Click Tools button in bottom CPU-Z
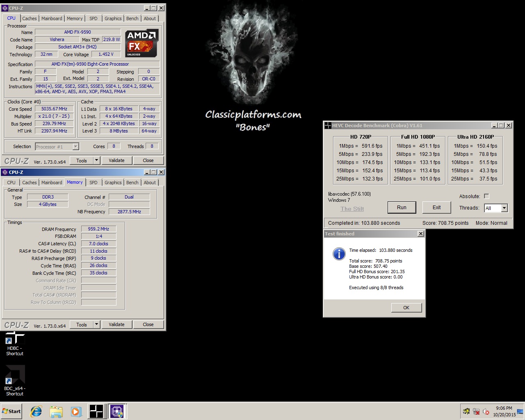The image size is (525, 420). (x=82, y=324)
